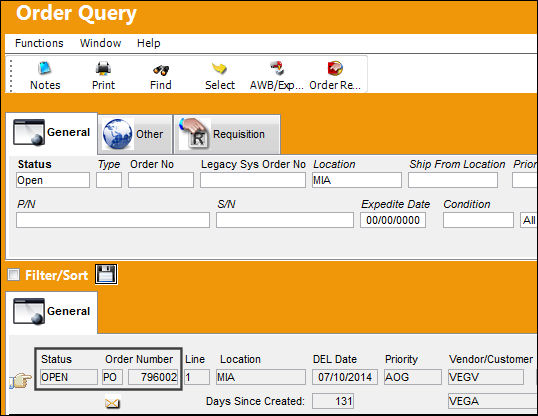Click the Condition input field
The height and width of the screenshot is (416, 538).
tap(478, 220)
